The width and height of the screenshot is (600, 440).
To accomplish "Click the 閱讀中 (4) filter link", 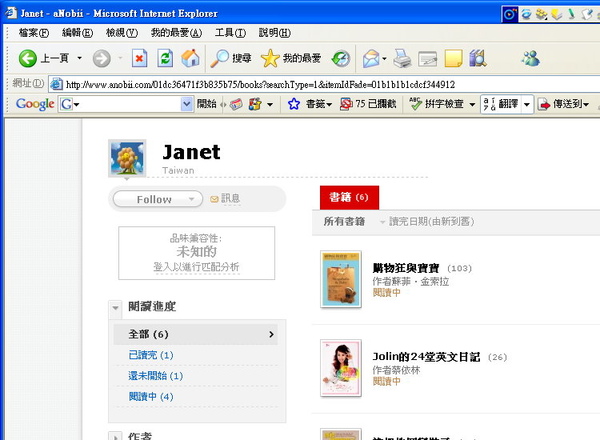I will click(151, 396).
